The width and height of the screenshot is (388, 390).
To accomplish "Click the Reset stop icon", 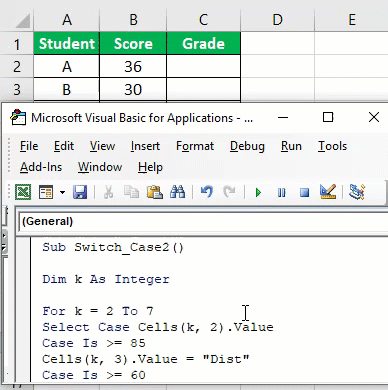I will click(304, 193).
